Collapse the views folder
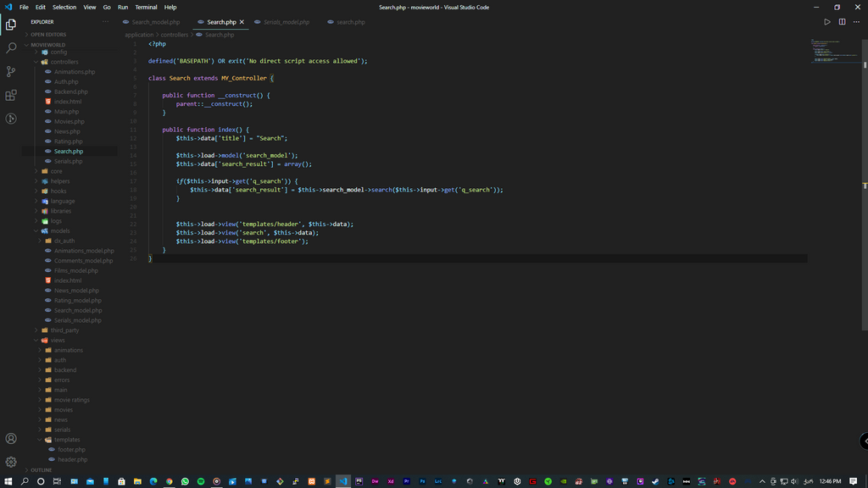 (58, 341)
